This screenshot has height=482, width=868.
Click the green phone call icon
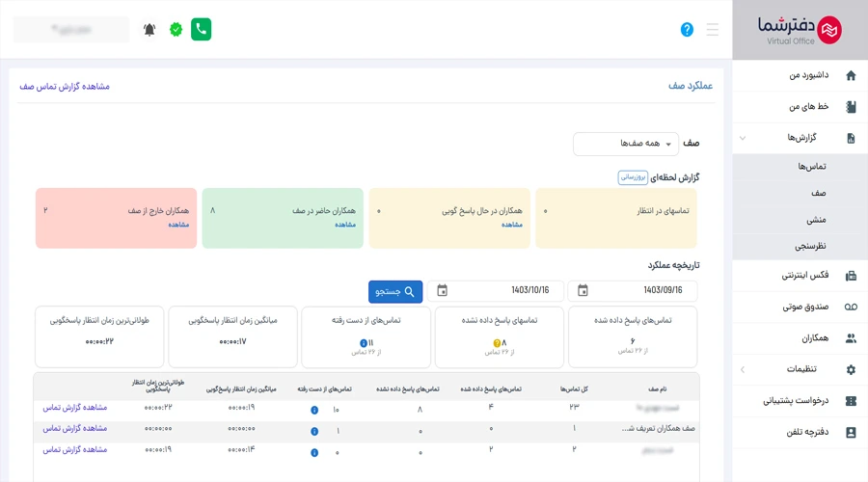pos(201,29)
